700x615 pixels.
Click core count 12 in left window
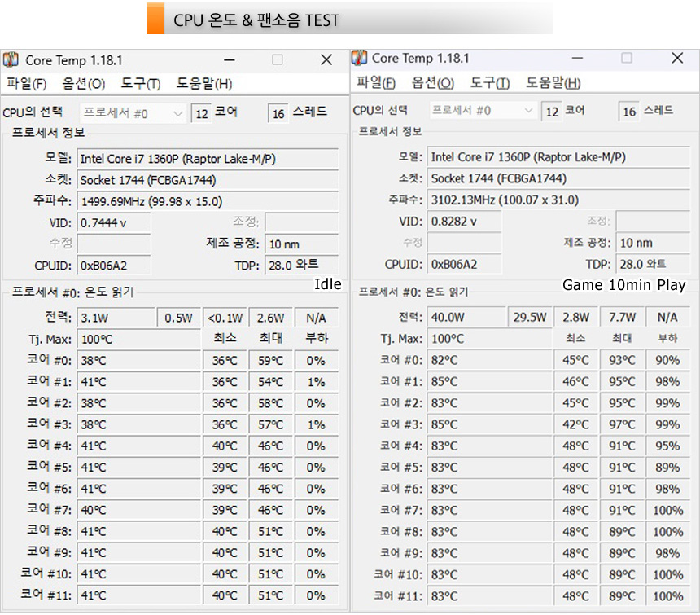[x=202, y=113]
